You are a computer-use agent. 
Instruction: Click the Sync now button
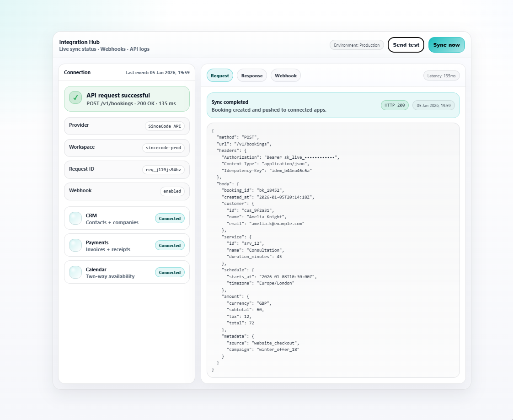point(446,45)
